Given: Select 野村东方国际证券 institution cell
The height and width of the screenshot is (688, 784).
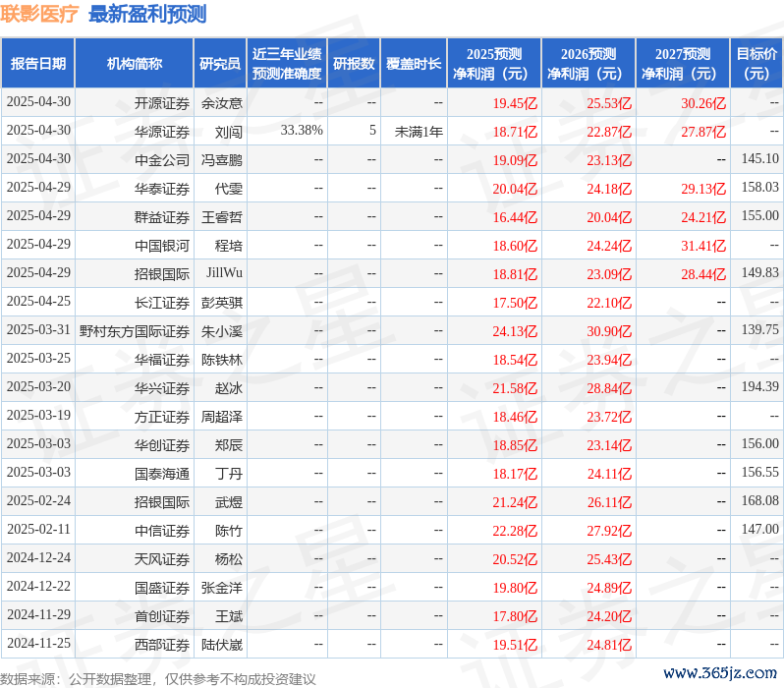Looking at the screenshot, I should [x=135, y=331].
